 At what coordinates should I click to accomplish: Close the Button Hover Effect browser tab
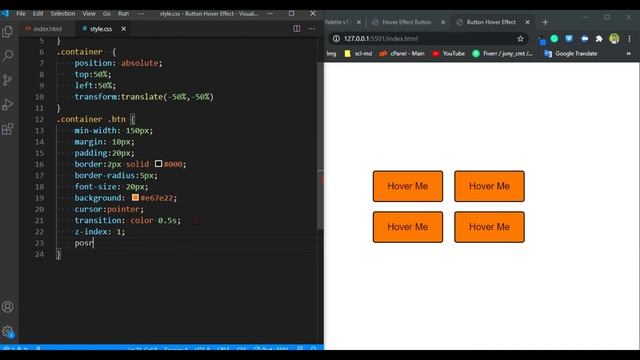coord(527,22)
